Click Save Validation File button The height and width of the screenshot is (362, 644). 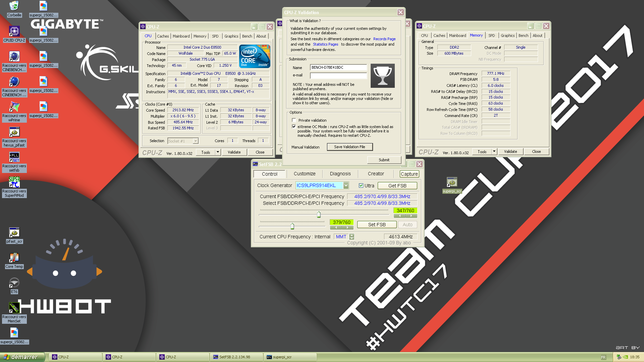350,147
